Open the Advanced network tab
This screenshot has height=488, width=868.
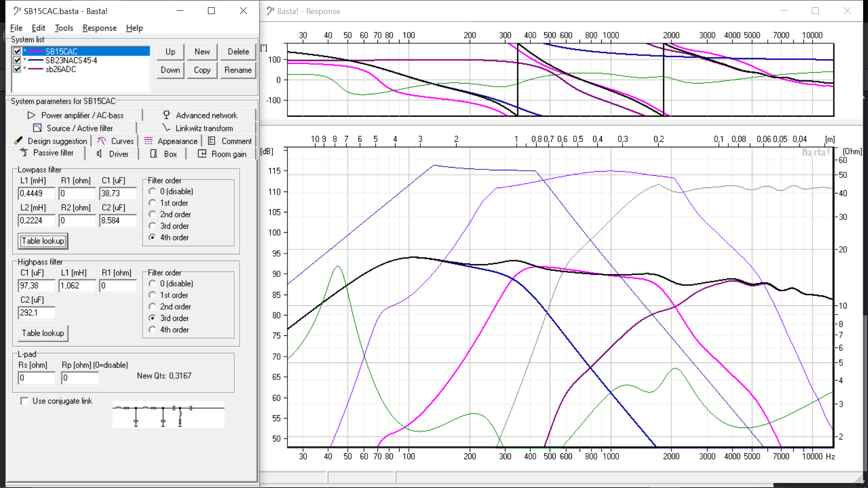pos(199,115)
